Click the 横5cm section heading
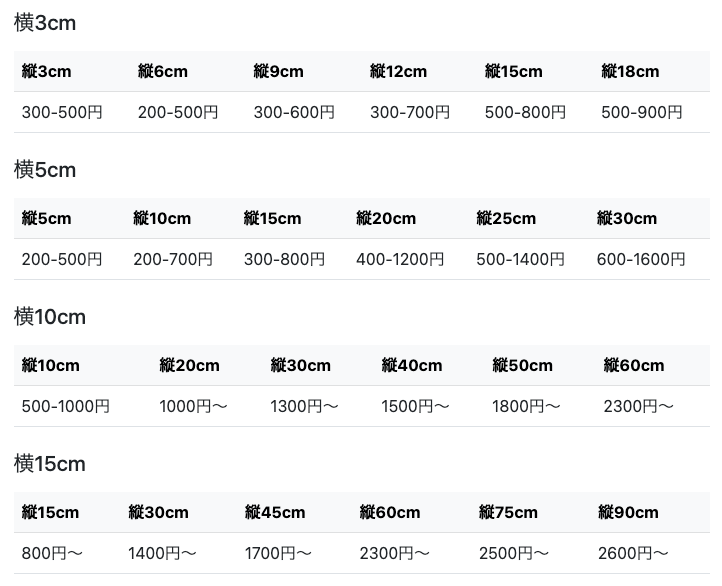This screenshot has width=722, height=586. coord(45,170)
